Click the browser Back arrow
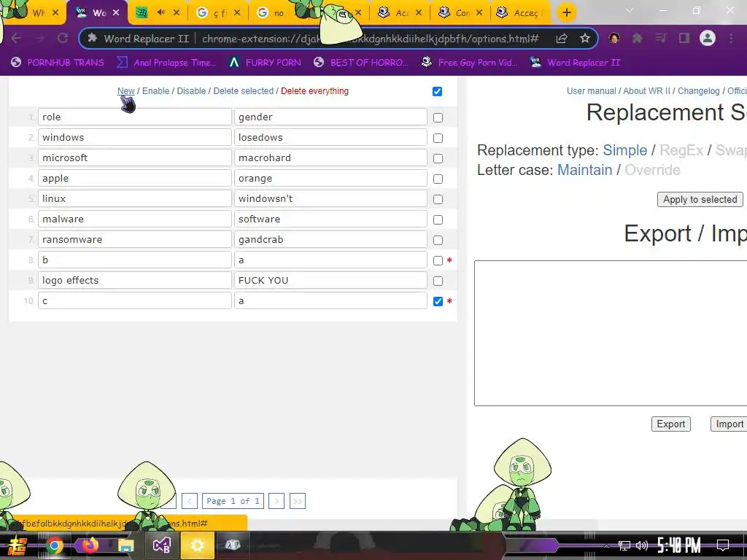The image size is (747, 560). click(16, 38)
